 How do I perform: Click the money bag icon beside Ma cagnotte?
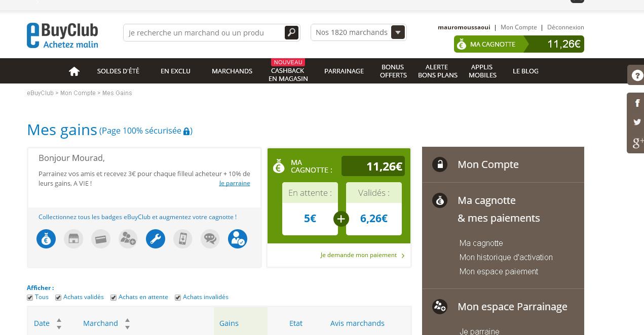440,200
